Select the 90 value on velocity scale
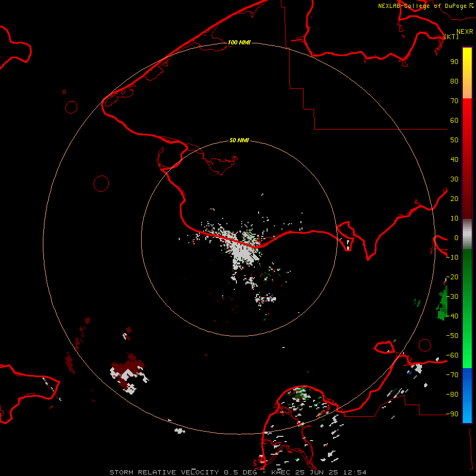The height and width of the screenshot is (476, 476). pos(454,62)
